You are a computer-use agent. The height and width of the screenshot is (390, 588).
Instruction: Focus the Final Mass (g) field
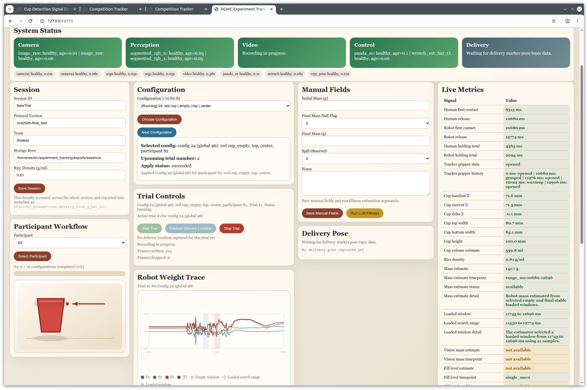point(366,141)
